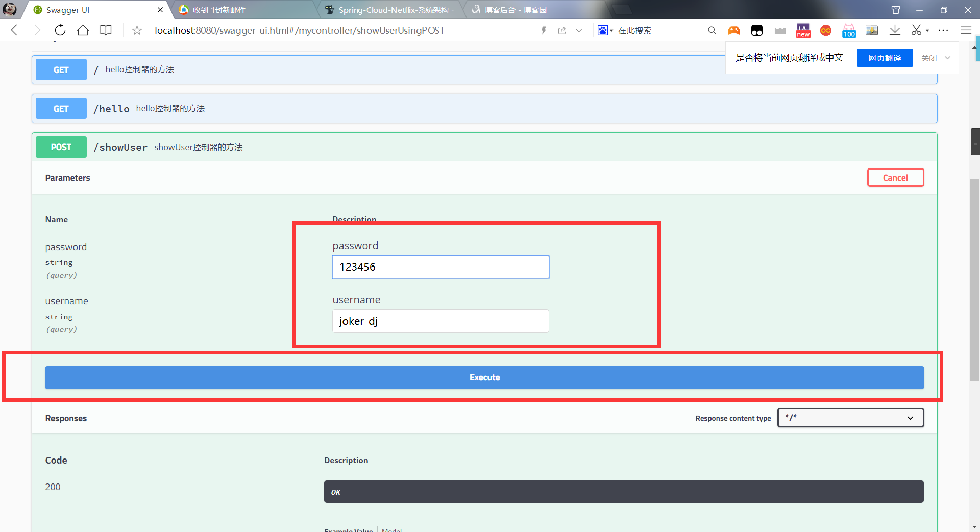
Task: Reload the page with refresh icon
Action: 60,30
